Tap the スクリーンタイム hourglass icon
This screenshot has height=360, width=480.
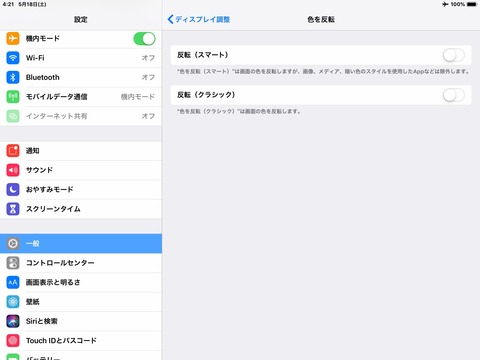point(13,209)
